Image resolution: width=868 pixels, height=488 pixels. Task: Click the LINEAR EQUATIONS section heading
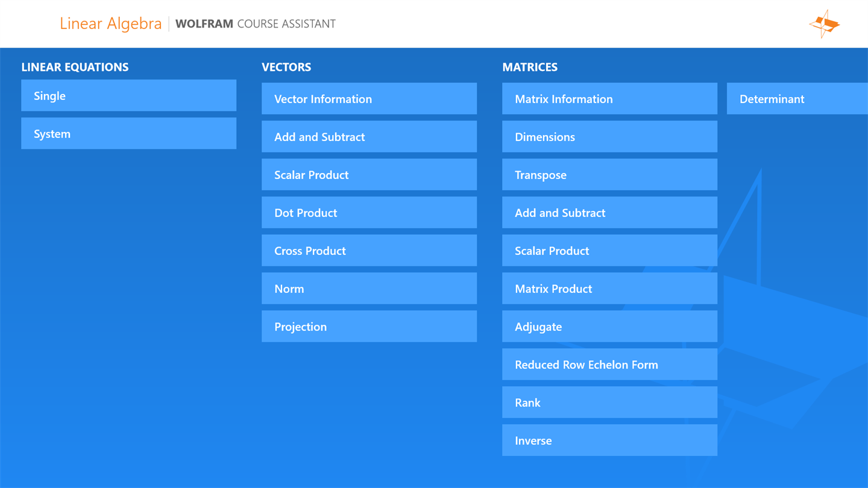[75, 67]
